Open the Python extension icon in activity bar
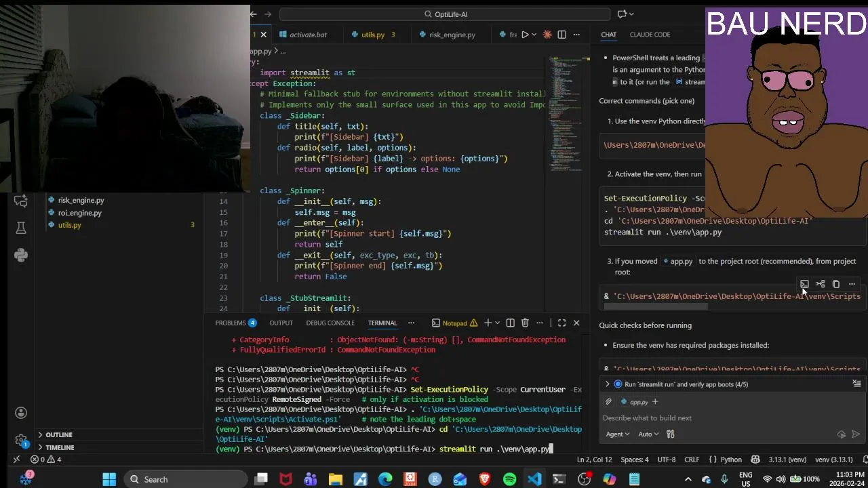This screenshot has height=488, width=868. [x=21, y=255]
